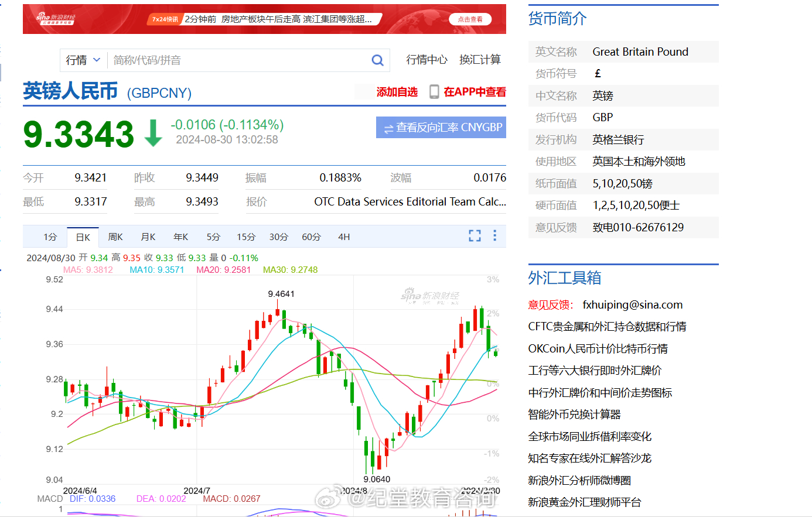
Task: Click the 昨收 9.3449 value
Action: click(202, 177)
